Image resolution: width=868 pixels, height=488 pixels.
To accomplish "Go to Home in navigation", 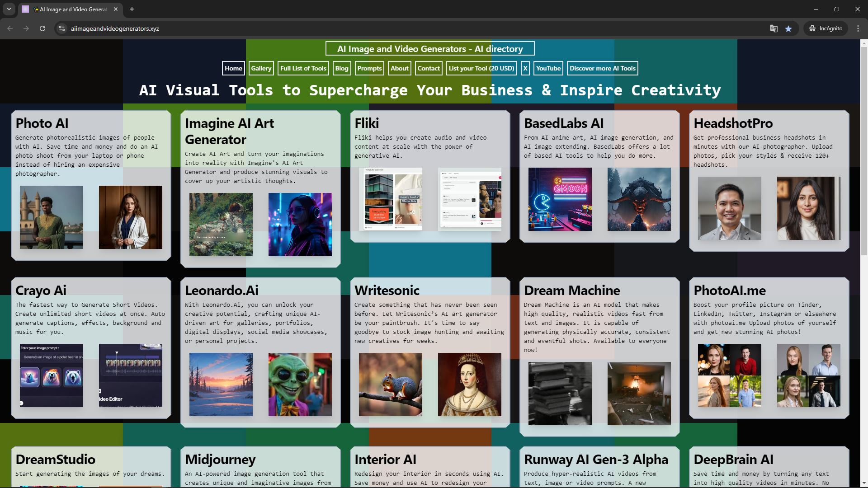I will (x=233, y=68).
